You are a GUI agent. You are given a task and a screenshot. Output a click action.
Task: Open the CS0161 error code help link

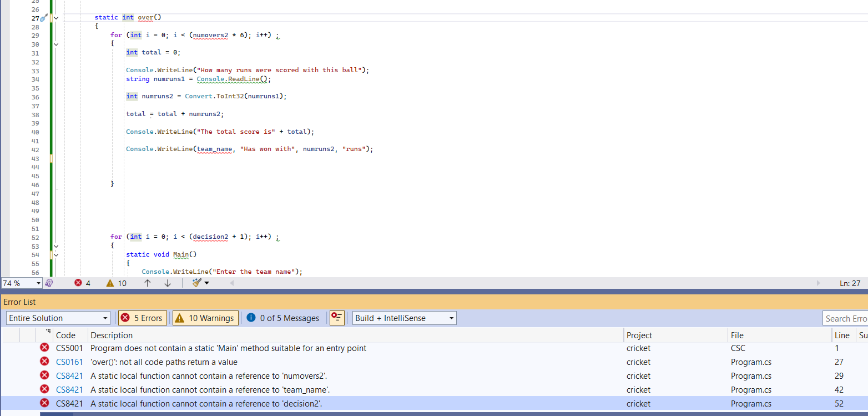point(69,362)
